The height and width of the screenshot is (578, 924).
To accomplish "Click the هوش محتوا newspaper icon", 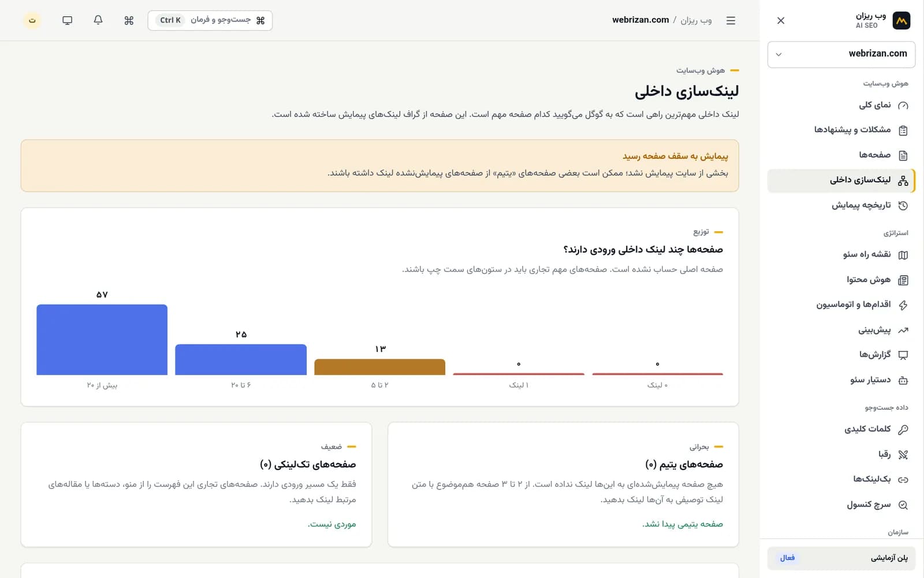I will coord(903,280).
